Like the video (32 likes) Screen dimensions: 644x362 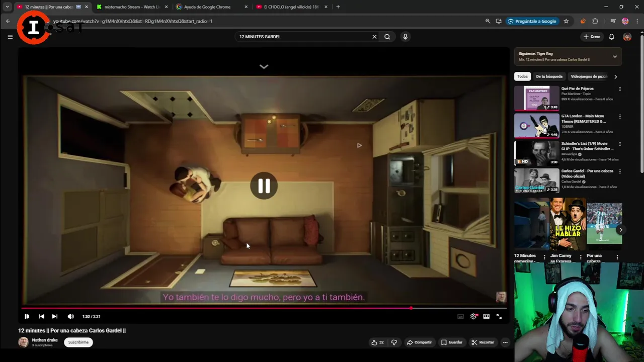pos(377,342)
